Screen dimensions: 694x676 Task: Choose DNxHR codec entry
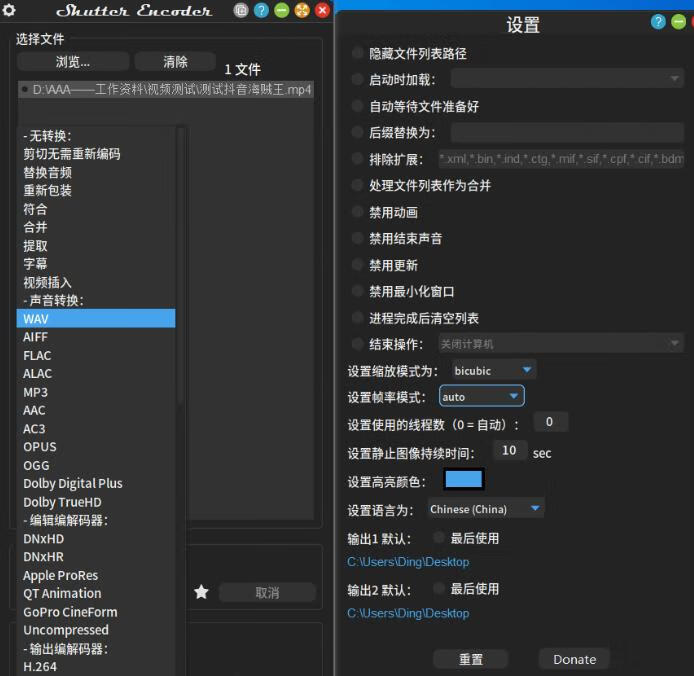[x=96, y=557]
